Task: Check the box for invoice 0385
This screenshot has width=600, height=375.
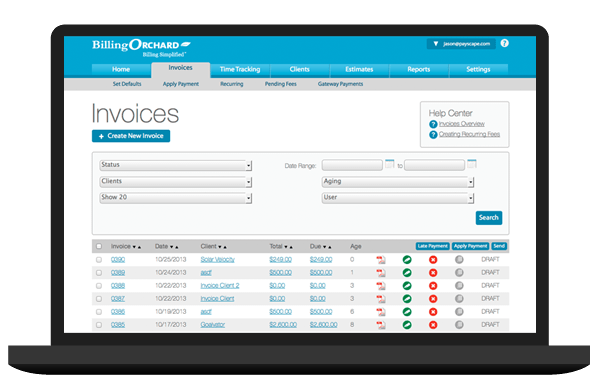Action: point(99,325)
